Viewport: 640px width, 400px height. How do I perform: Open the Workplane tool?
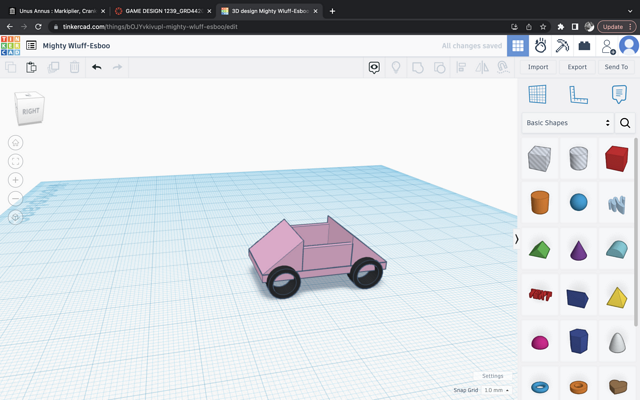coord(537,94)
